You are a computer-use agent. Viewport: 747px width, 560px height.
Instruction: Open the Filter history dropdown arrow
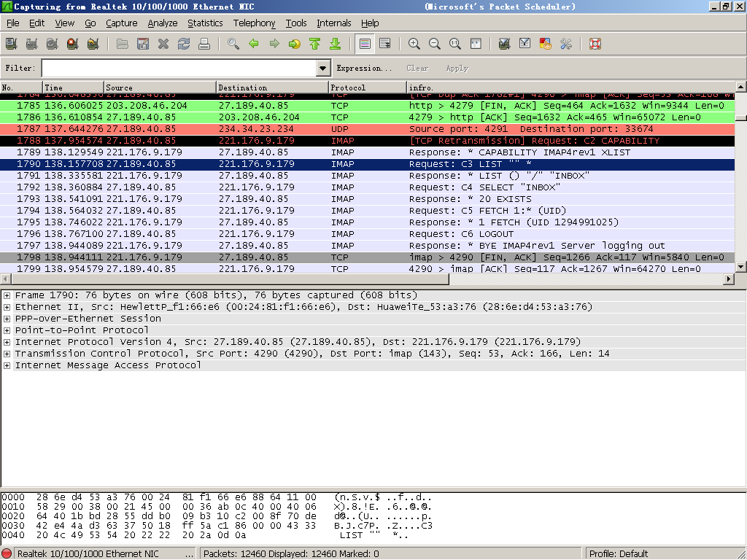coord(323,68)
